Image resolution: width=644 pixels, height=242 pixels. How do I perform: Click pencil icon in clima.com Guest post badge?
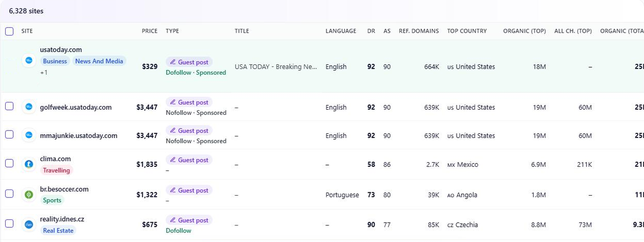173,160
